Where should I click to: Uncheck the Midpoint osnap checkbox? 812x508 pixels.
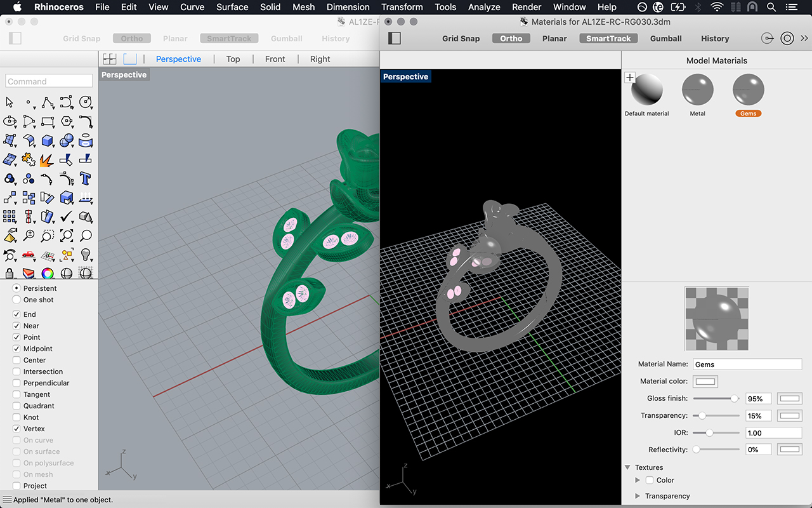[16, 349]
